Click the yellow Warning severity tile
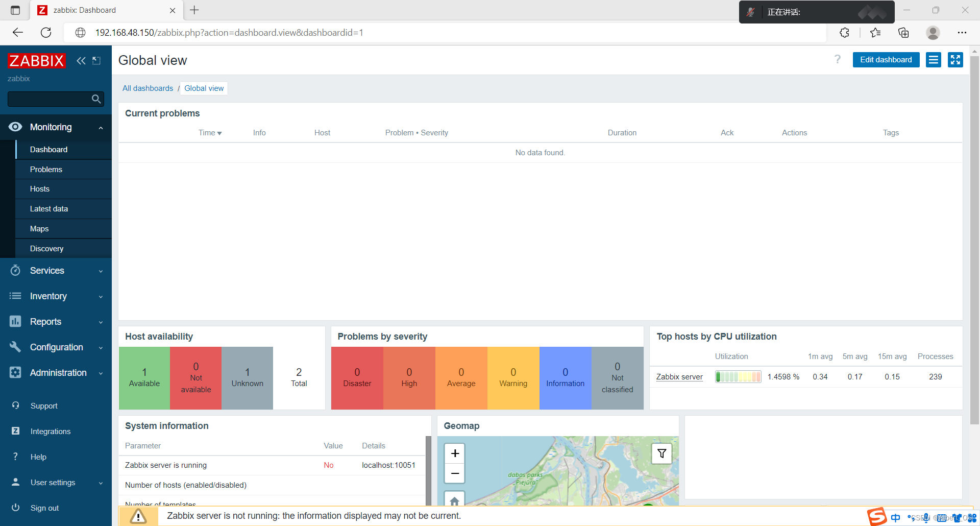The image size is (980, 526). 513,378
